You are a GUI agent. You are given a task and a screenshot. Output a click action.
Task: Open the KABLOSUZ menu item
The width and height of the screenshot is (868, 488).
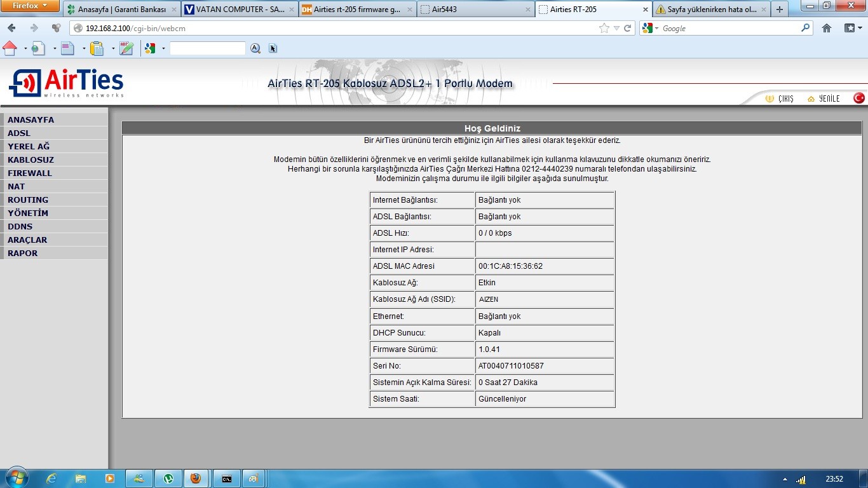tap(54, 159)
